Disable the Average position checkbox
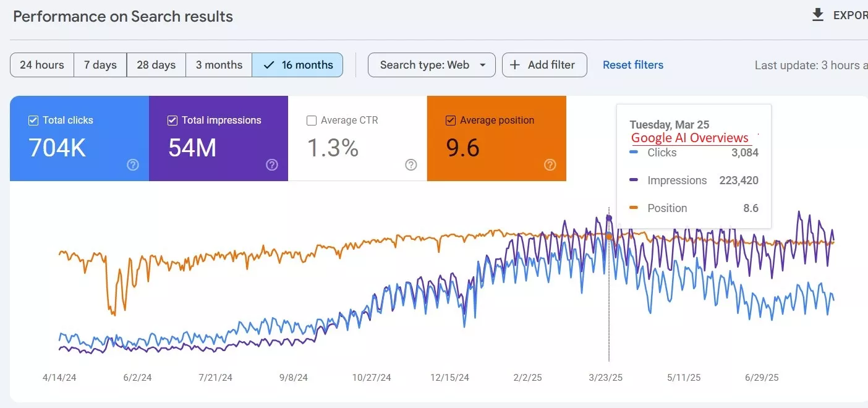868x408 pixels. point(451,121)
